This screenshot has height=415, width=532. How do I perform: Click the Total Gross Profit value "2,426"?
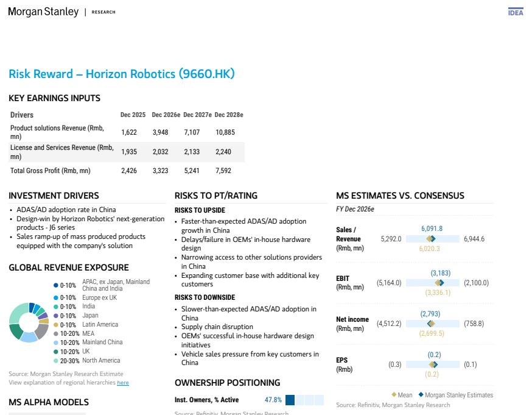coord(129,171)
